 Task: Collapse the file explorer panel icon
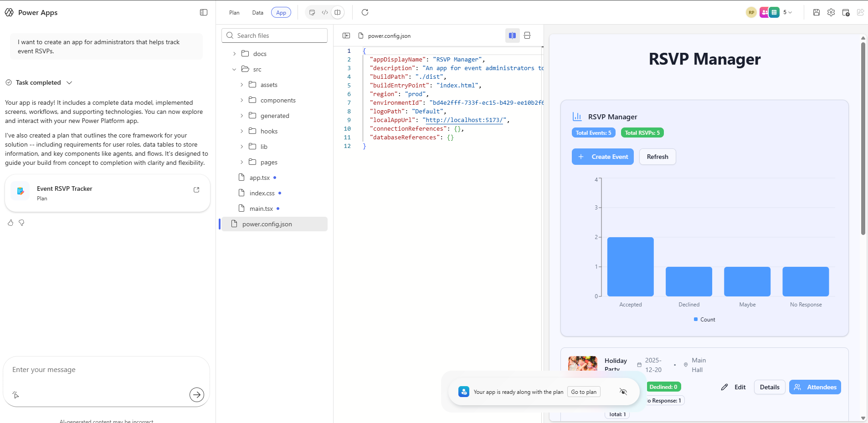pos(346,36)
